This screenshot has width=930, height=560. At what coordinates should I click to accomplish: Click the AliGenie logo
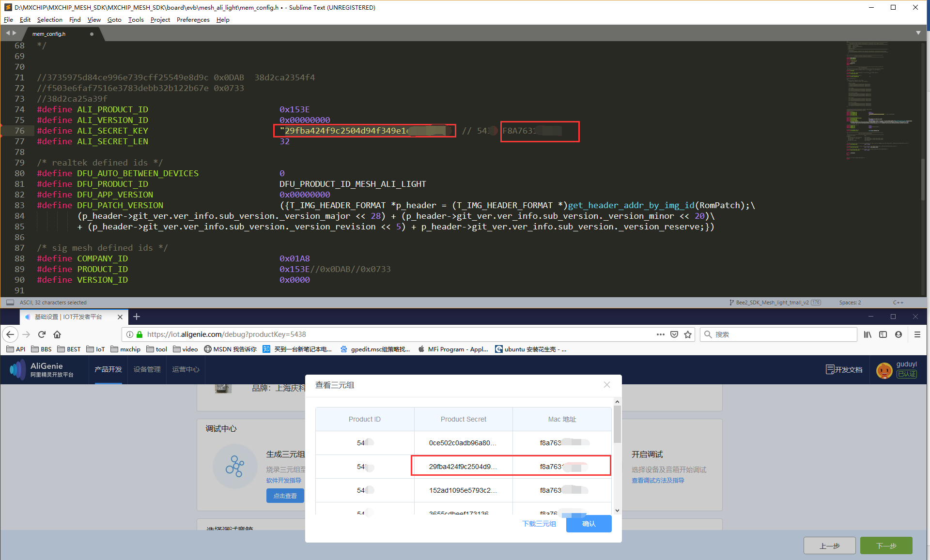42,370
